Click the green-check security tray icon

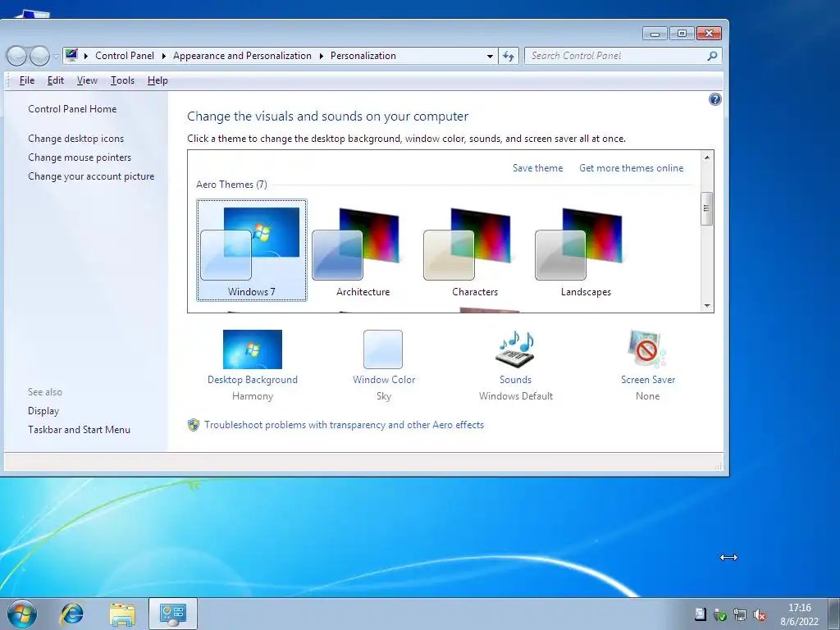(x=720, y=614)
